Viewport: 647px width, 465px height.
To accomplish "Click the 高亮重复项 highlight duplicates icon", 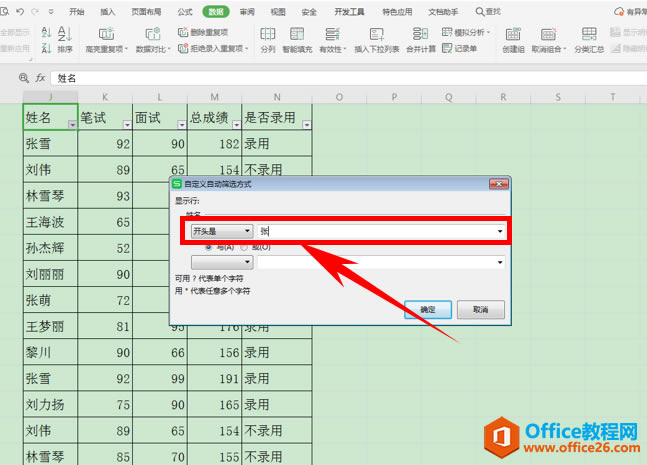I will tap(106, 34).
